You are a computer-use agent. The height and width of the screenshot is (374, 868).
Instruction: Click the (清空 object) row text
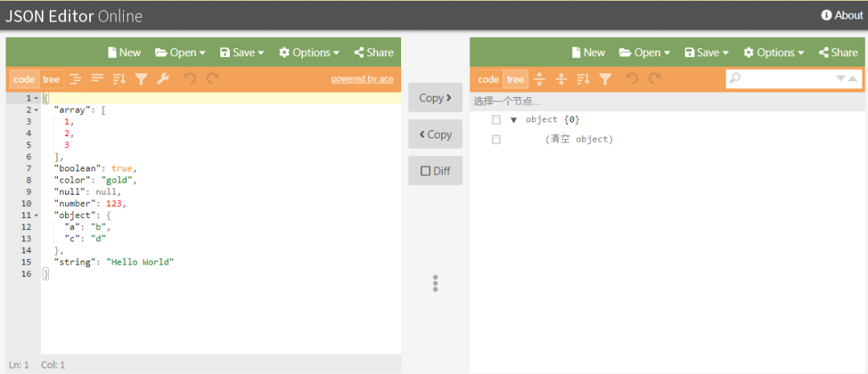pyautogui.click(x=579, y=140)
